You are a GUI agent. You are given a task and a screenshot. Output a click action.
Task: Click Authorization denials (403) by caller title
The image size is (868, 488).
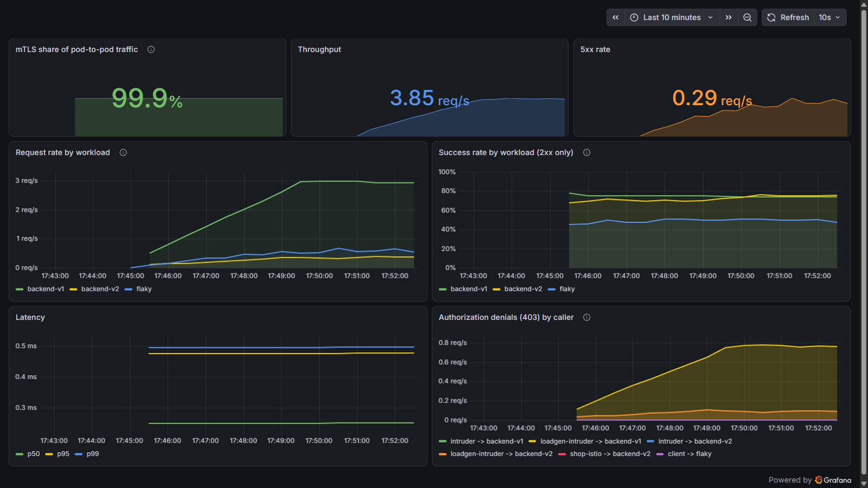click(506, 317)
